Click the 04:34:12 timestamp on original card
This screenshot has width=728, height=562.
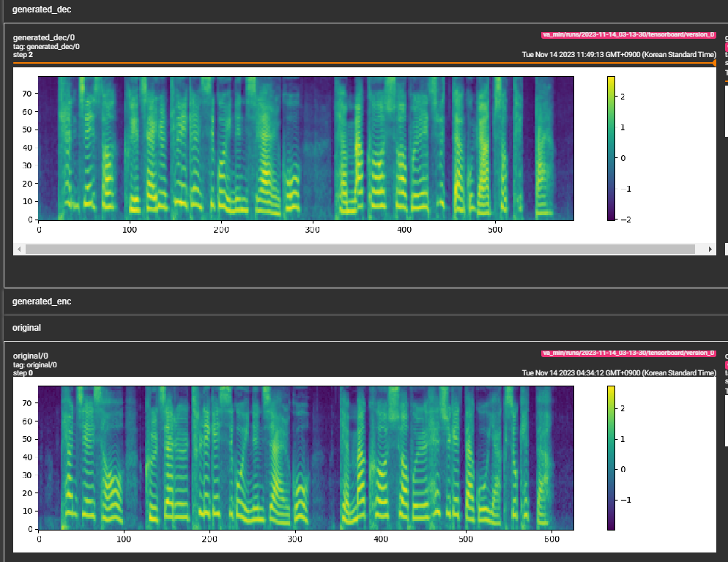click(619, 373)
